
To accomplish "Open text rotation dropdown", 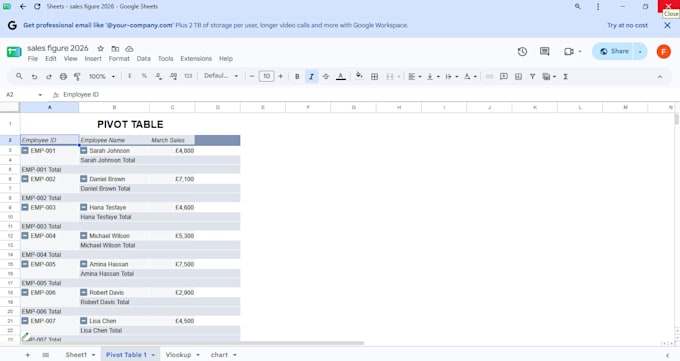I will pyautogui.click(x=470, y=76).
